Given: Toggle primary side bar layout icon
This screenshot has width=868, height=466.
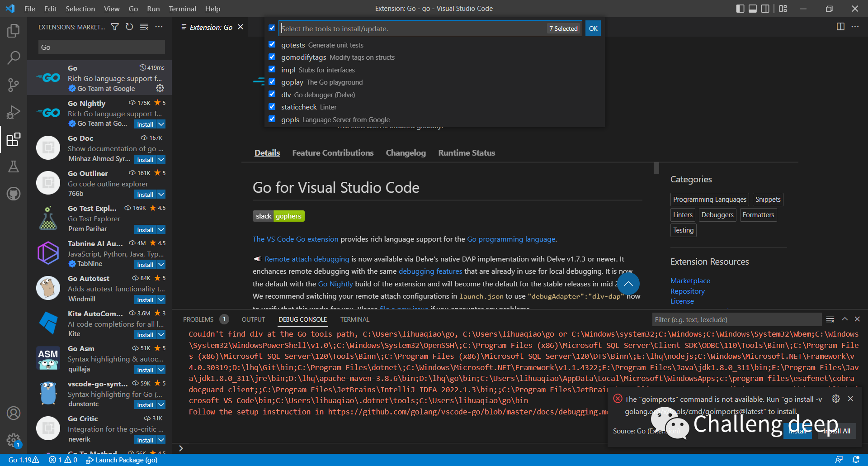Looking at the screenshot, I should pyautogui.click(x=740, y=9).
